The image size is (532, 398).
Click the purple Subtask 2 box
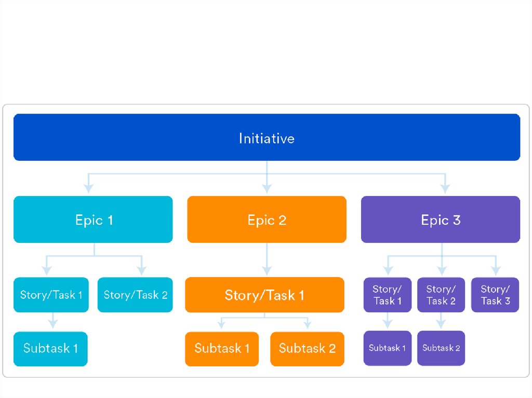pyautogui.click(x=441, y=348)
